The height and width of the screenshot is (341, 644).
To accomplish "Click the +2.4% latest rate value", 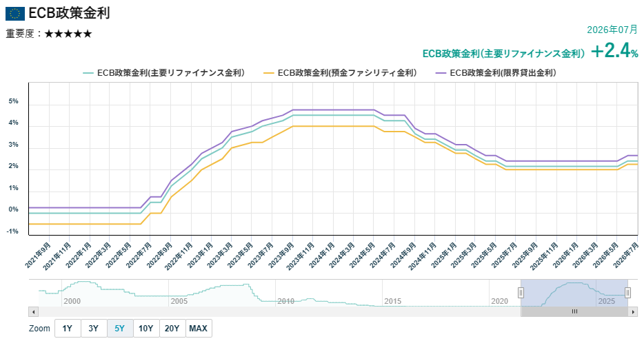I will [614, 51].
